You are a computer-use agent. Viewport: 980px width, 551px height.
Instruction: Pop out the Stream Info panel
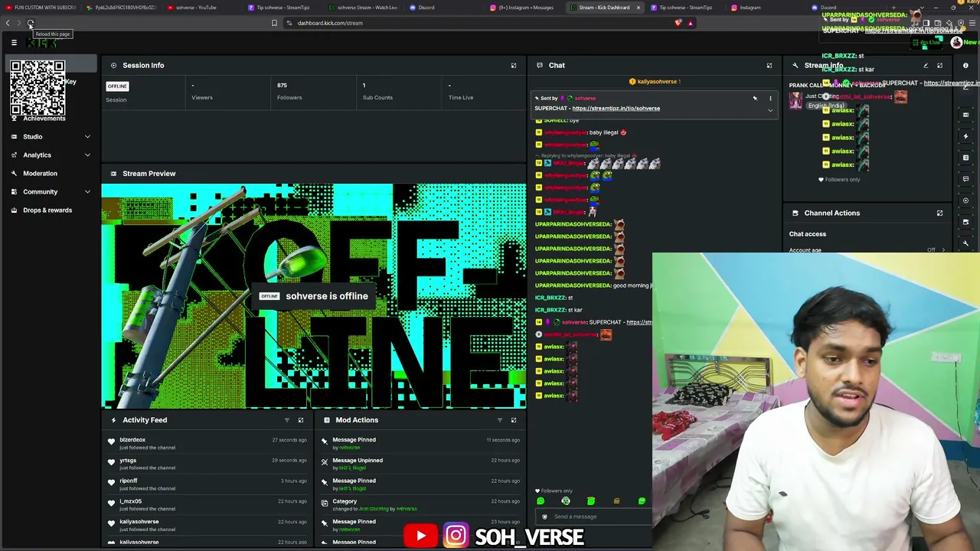click(x=940, y=66)
